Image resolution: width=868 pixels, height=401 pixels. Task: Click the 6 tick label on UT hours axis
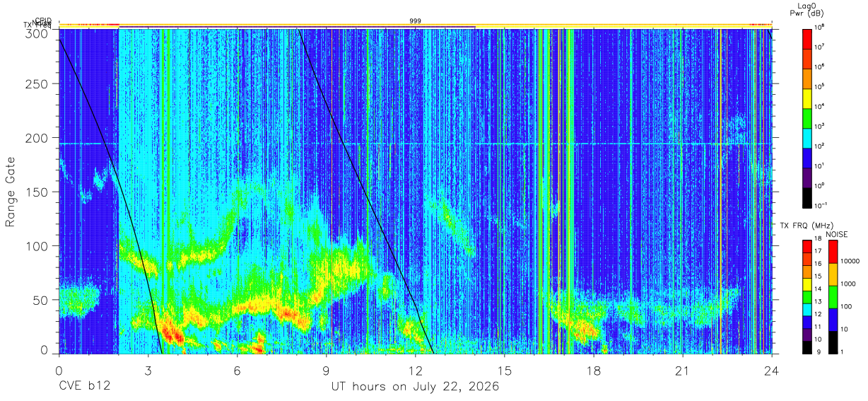(237, 370)
